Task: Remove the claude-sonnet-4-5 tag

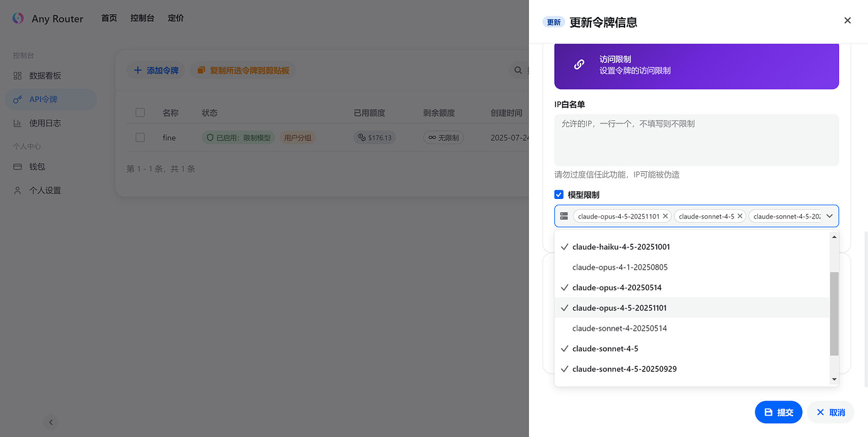Action: click(x=740, y=216)
